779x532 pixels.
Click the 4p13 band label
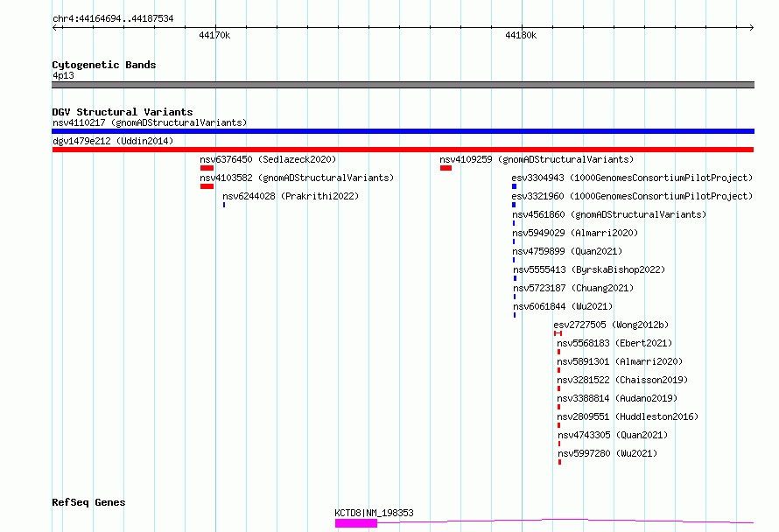click(x=63, y=75)
